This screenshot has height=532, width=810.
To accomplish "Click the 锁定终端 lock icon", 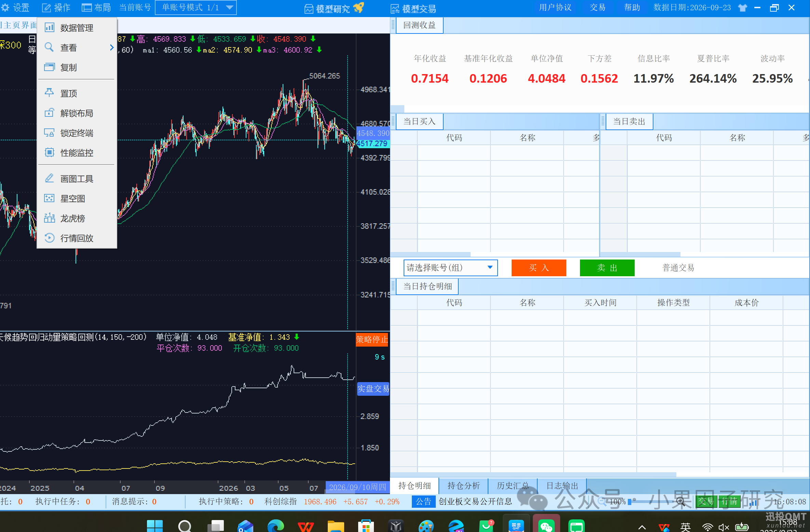I will (x=49, y=132).
